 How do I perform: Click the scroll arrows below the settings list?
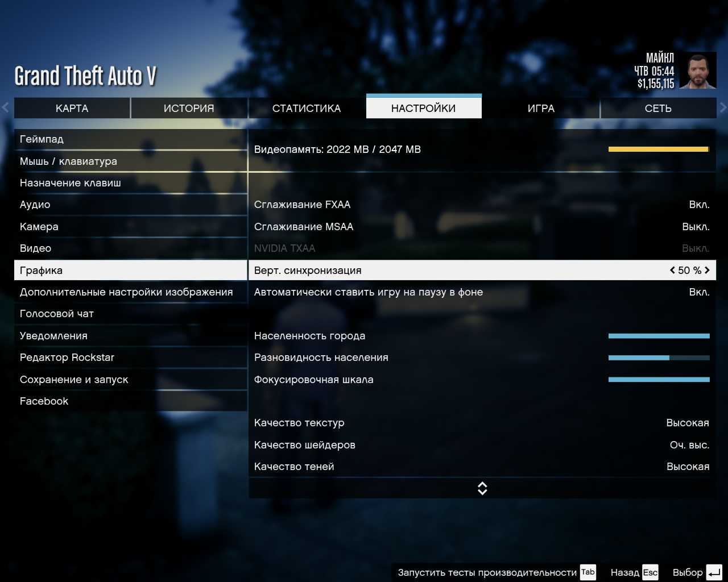[x=482, y=488]
